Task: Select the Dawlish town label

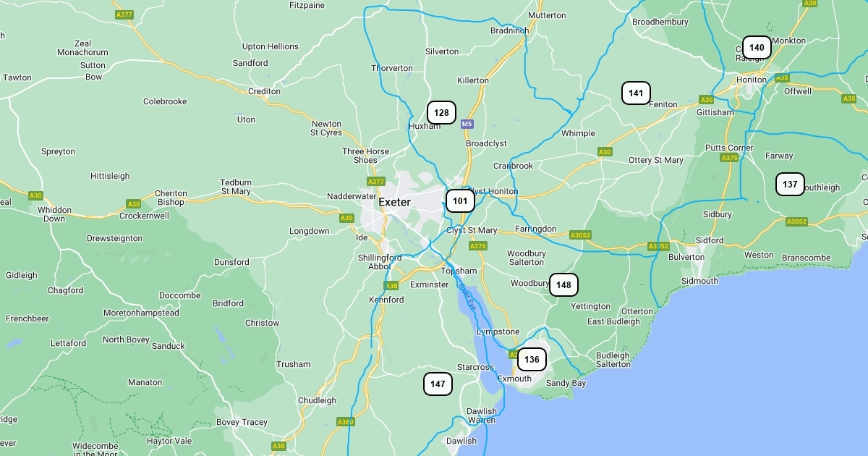Action: [x=461, y=441]
